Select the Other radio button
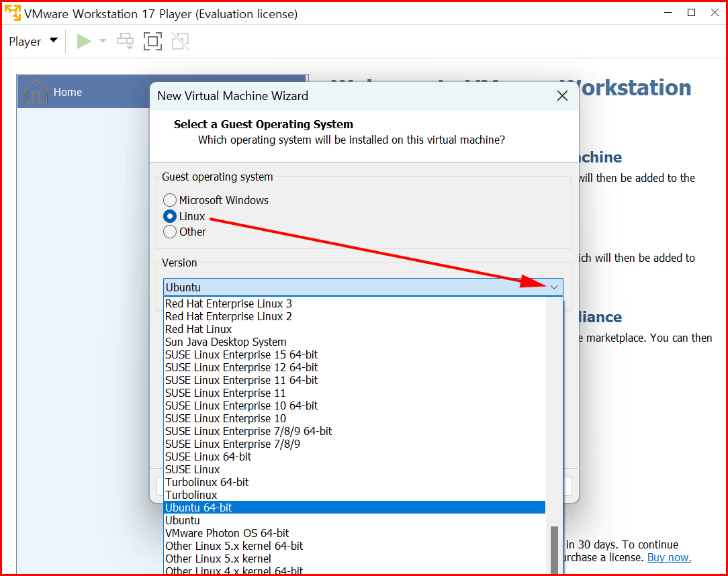The width and height of the screenshot is (728, 576). coord(170,232)
